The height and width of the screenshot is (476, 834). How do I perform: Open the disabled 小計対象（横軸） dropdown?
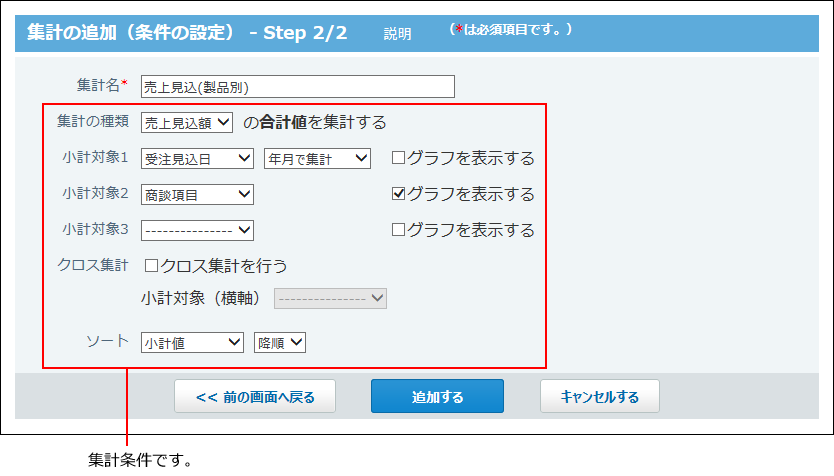click(330, 298)
